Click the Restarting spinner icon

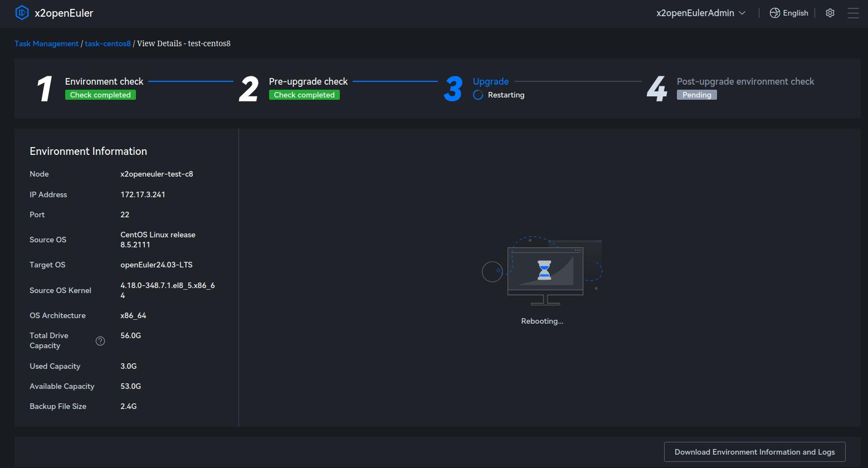[x=478, y=95]
